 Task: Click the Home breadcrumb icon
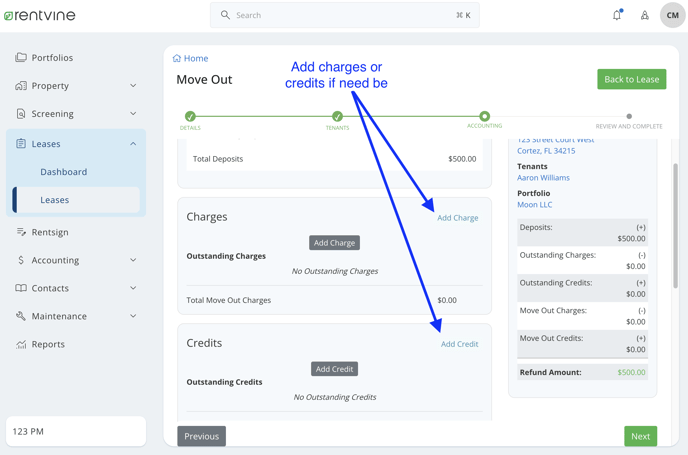pos(177,59)
